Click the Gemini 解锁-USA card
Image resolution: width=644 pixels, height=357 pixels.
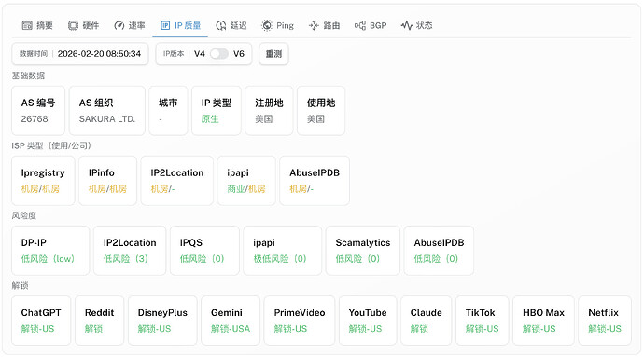(231, 321)
